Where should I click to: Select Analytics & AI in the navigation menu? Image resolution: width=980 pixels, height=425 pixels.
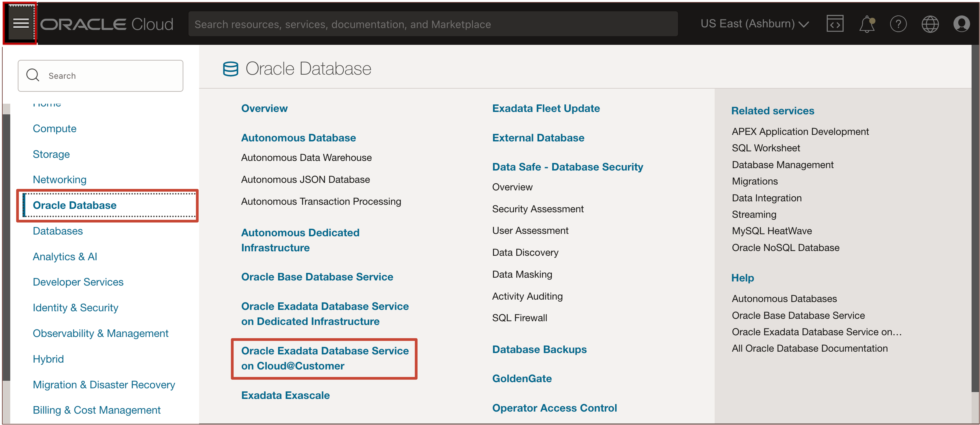tap(65, 257)
